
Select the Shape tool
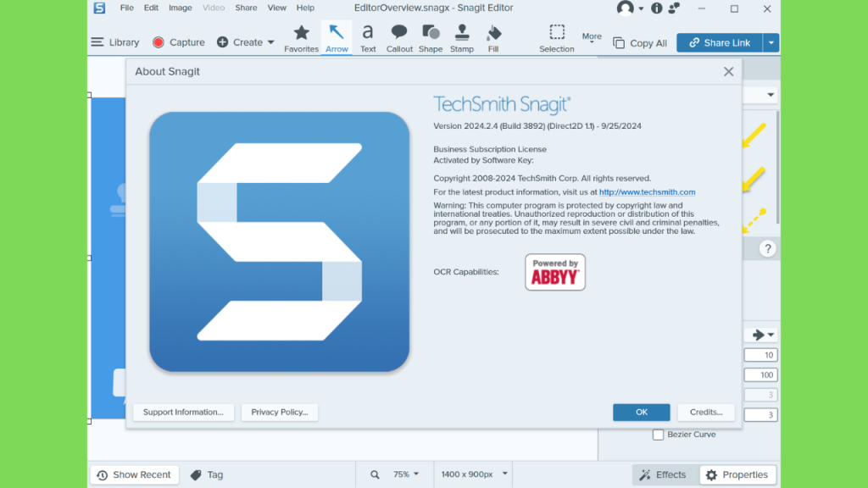(x=431, y=38)
